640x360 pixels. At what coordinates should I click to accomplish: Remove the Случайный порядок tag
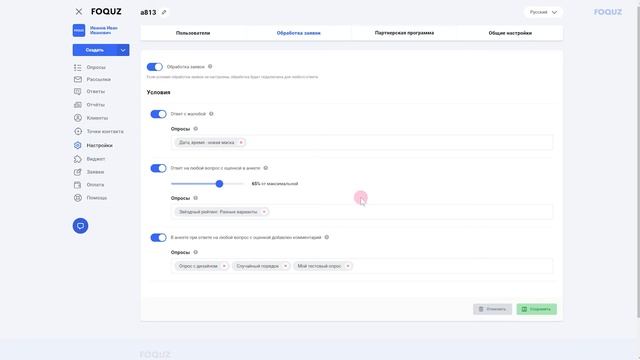click(286, 266)
